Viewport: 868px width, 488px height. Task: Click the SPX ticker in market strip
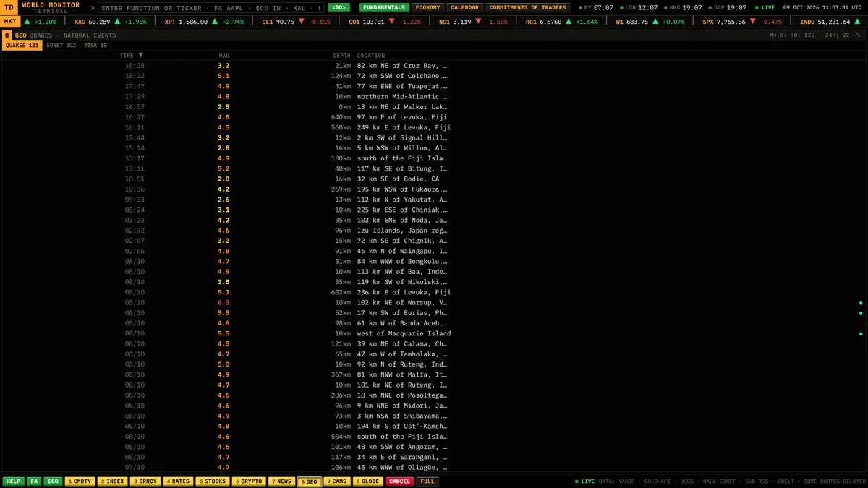[742, 22]
